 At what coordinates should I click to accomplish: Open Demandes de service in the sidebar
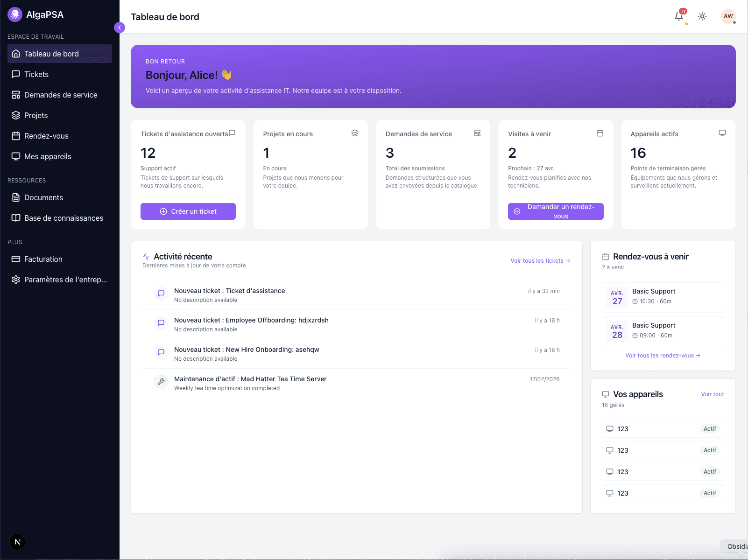[x=60, y=95]
